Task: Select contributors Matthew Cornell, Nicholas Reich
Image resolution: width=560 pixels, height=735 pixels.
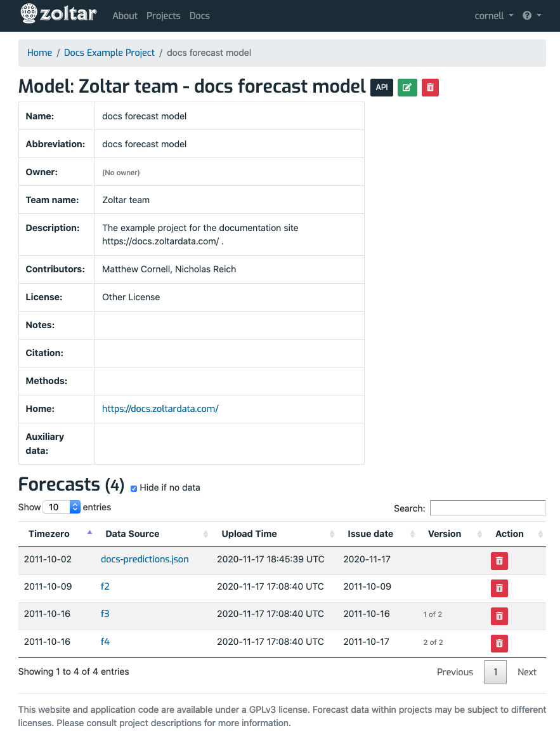Action: [169, 269]
